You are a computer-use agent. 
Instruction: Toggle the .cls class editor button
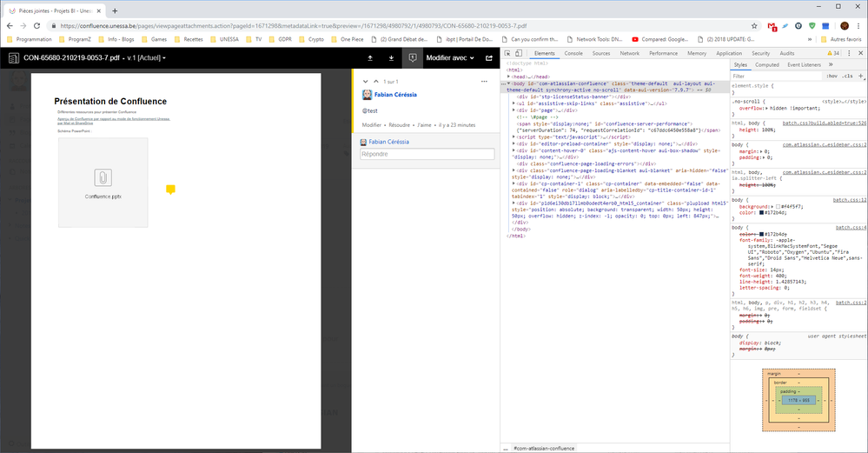[x=847, y=76]
